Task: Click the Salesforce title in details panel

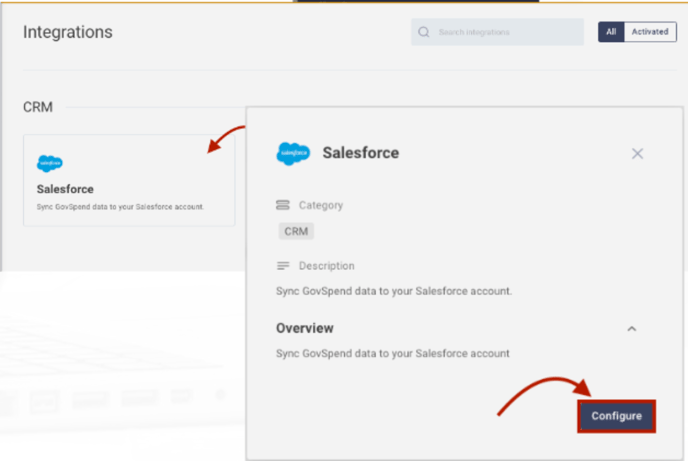Action: tap(361, 153)
